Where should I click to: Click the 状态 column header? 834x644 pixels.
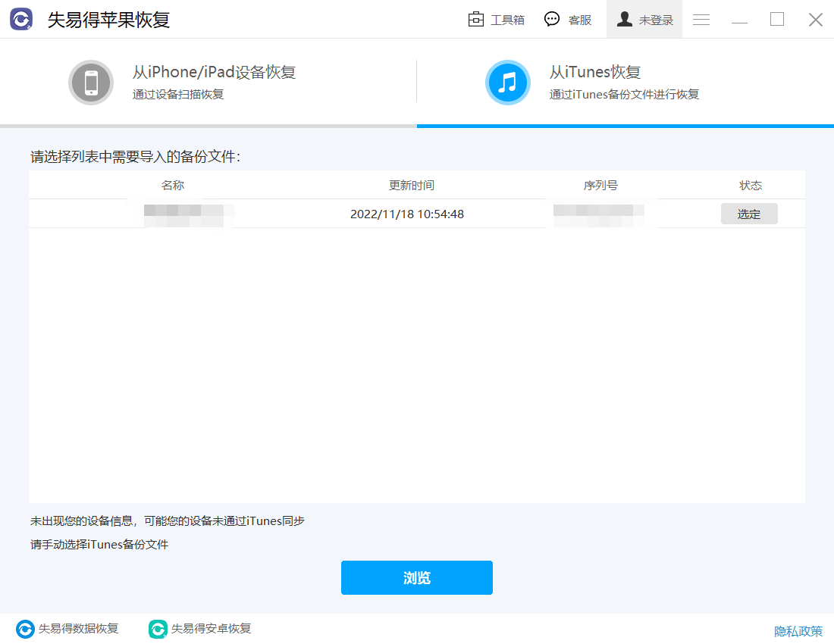click(751, 185)
